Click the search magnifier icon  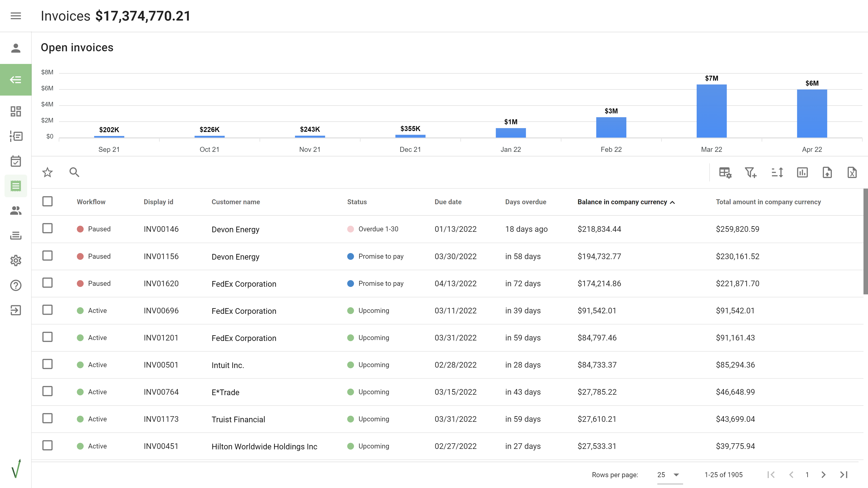click(x=74, y=172)
